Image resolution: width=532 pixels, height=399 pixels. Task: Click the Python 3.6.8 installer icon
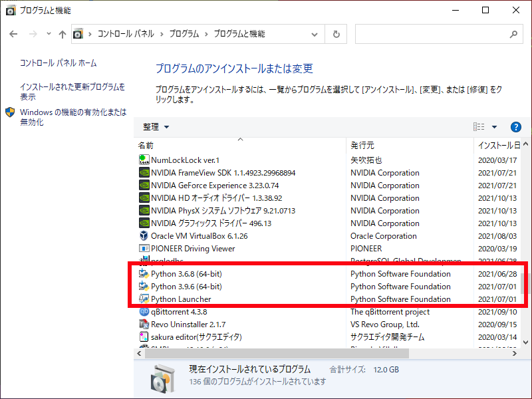144,273
